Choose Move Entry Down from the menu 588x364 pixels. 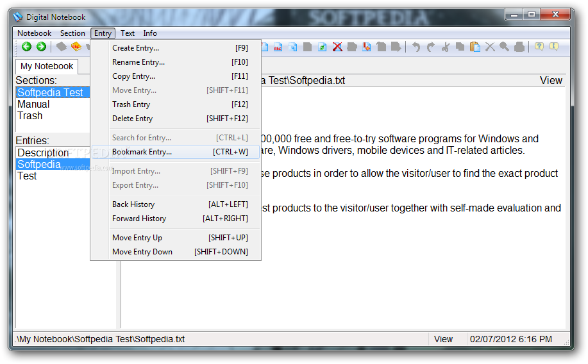pyautogui.click(x=176, y=252)
